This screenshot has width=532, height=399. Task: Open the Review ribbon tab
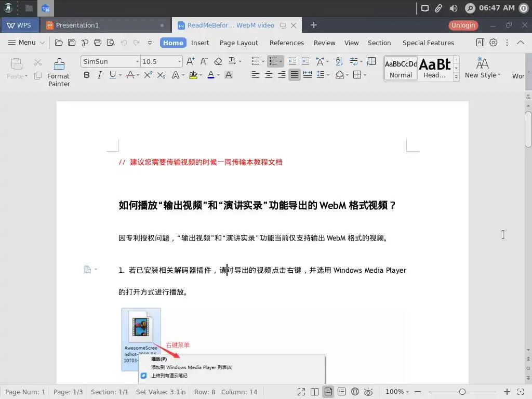[324, 43]
